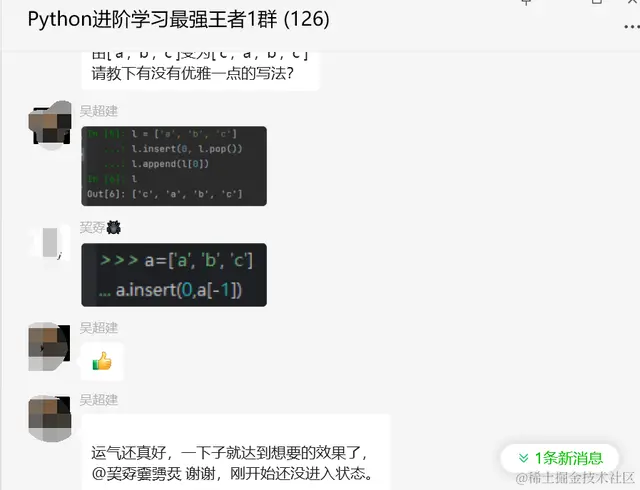This screenshot has width=640, height=490.
Task: Click avatar next to 运气还真好 message
Action: pyautogui.click(x=50, y=418)
